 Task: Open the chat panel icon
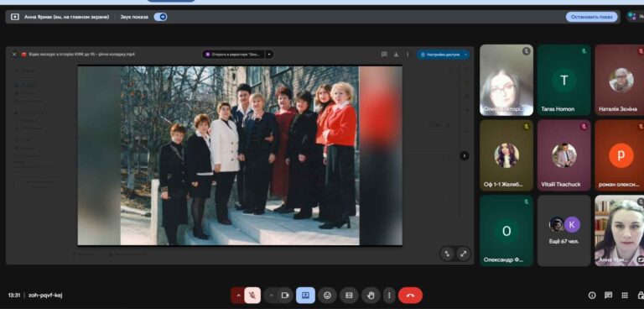(x=608, y=295)
